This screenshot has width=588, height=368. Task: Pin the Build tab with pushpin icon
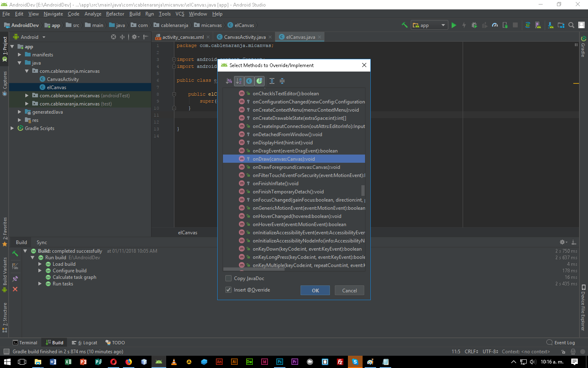[x=15, y=279]
